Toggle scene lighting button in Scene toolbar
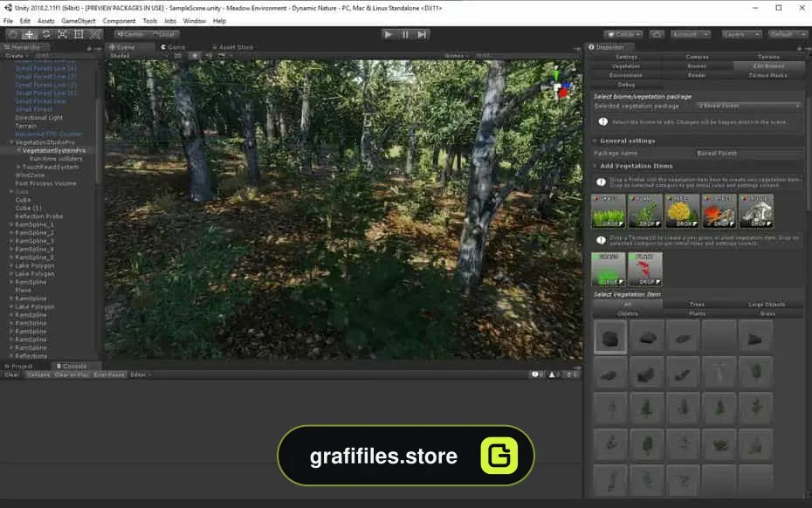The image size is (812, 508). [x=195, y=55]
